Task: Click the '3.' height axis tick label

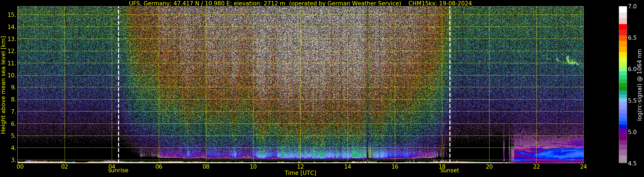Action: coord(13,160)
